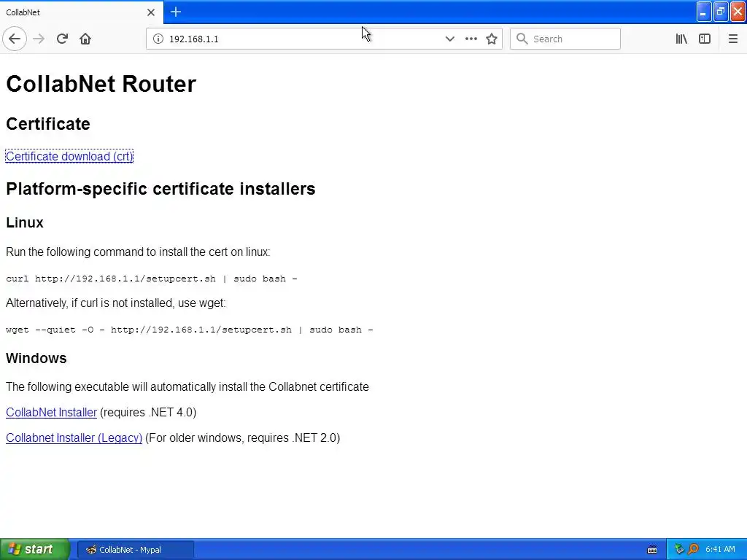Image resolution: width=747 pixels, height=560 pixels.
Task: Open the CollabNet Installer link
Action: point(52,413)
